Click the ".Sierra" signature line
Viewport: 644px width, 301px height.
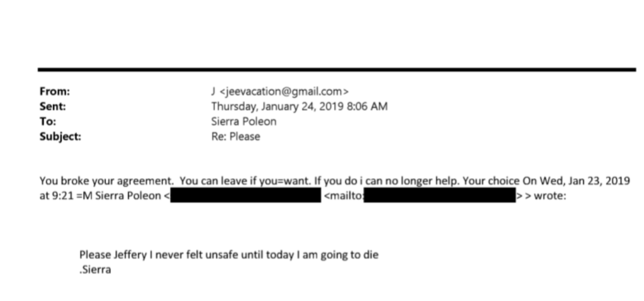pos(95,268)
